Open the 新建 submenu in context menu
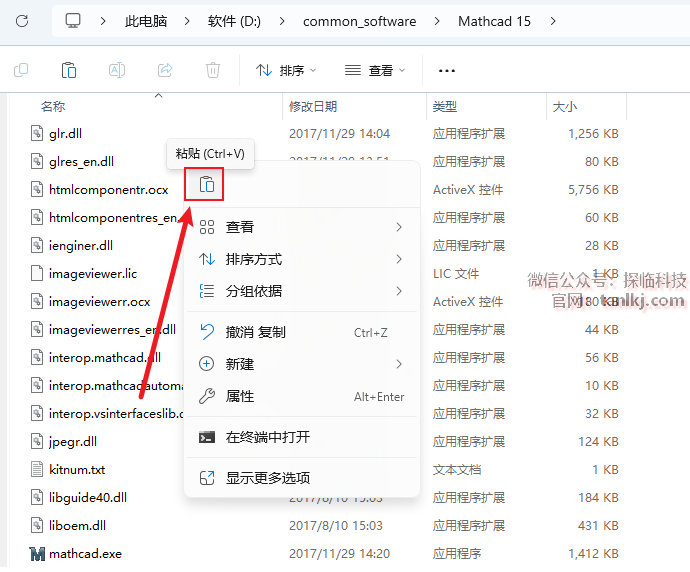 302,364
